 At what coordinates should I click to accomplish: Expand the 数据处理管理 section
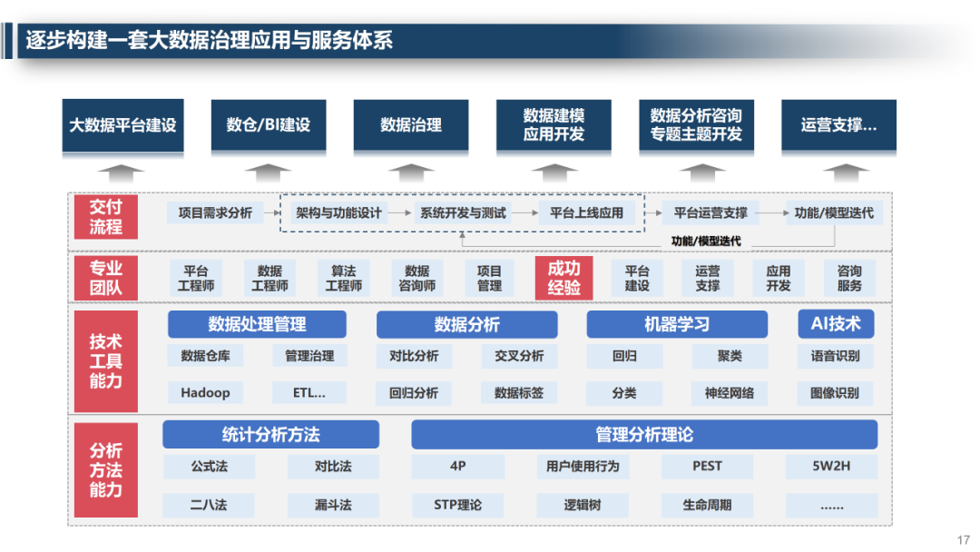click(x=257, y=324)
